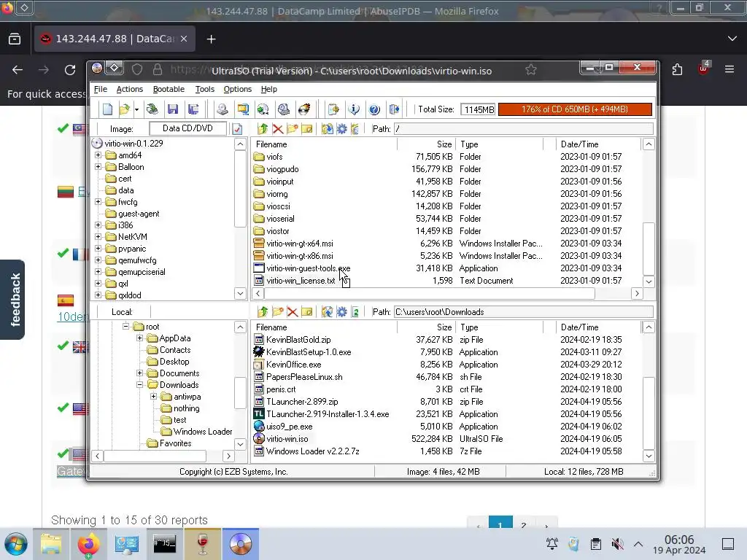Expand the Balloon folder node

98,167
